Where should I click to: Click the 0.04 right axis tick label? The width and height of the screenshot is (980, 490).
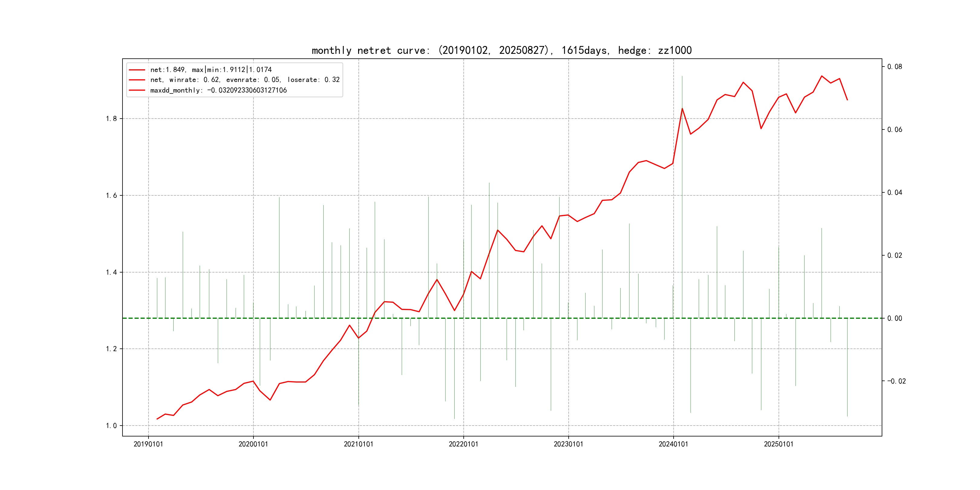[x=895, y=192]
